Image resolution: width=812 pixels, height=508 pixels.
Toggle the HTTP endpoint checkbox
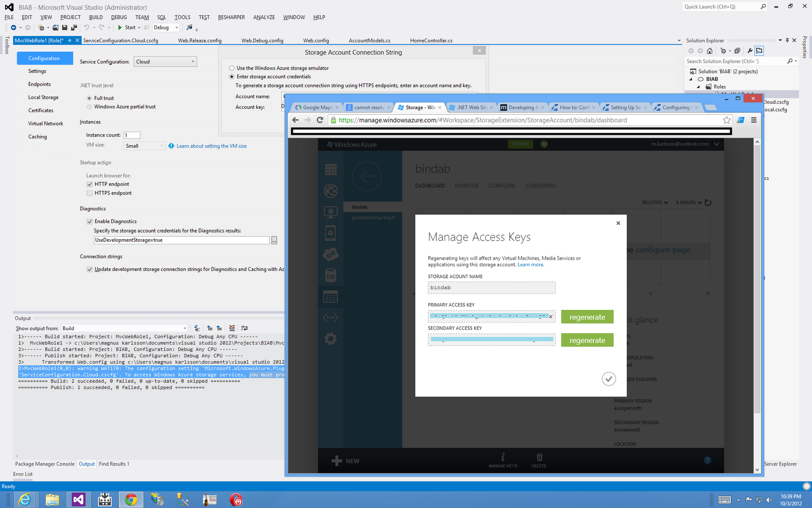click(90, 184)
